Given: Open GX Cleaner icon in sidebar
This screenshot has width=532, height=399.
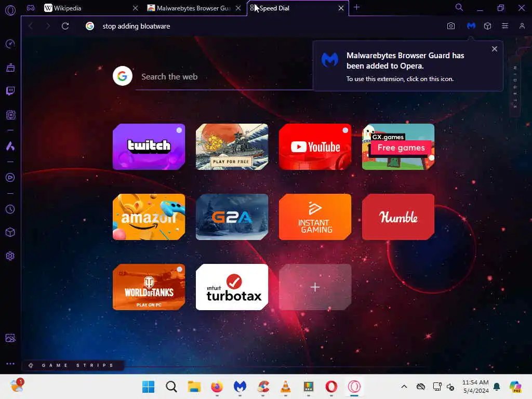Looking at the screenshot, I should [x=10, y=68].
